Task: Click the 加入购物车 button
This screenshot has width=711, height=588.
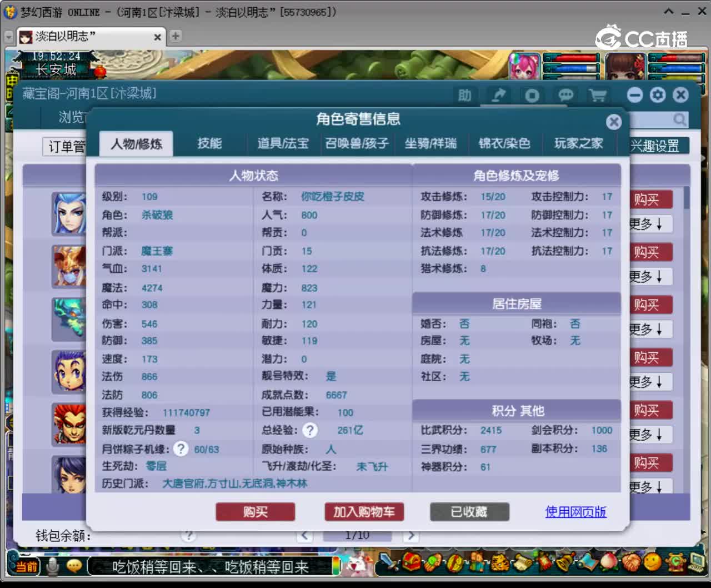Action: click(x=364, y=512)
